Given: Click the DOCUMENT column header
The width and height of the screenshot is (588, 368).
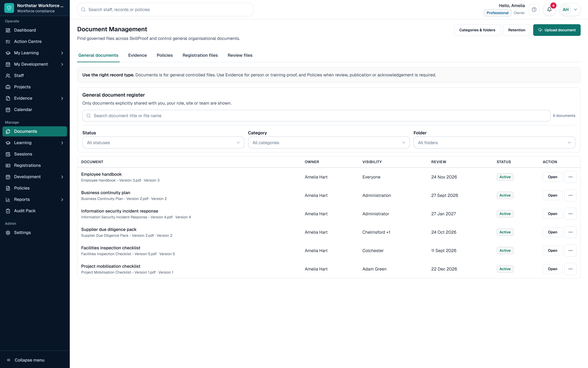Looking at the screenshot, I should point(92,162).
